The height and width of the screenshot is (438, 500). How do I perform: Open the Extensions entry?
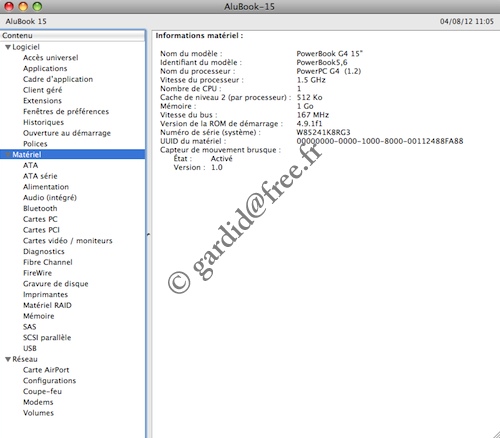coord(42,101)
